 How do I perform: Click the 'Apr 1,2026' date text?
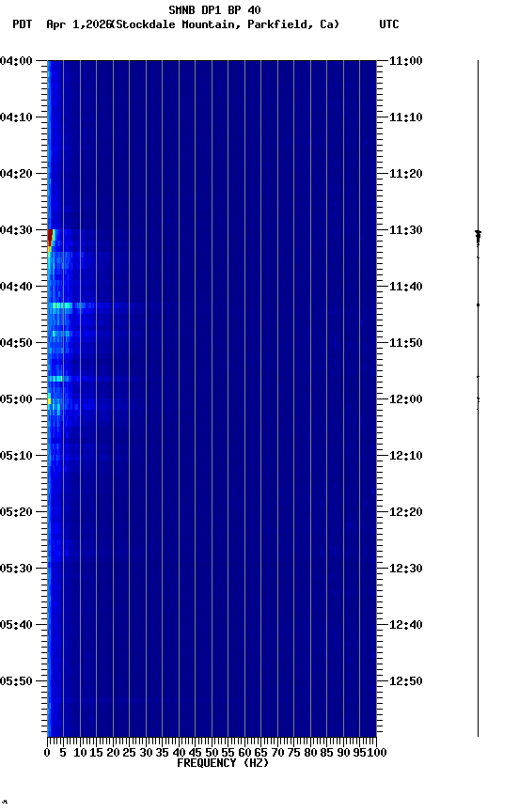click(x=79, y=24)
